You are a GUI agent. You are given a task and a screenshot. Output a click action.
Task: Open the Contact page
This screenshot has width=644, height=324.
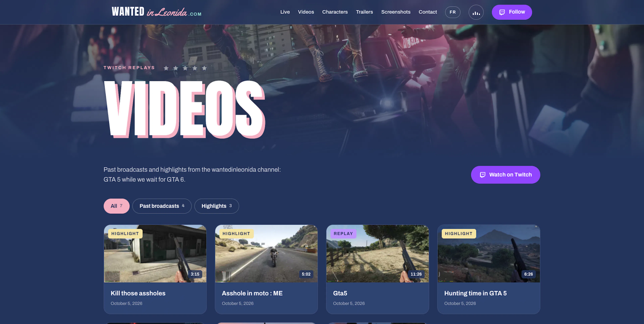coord(428,12)
